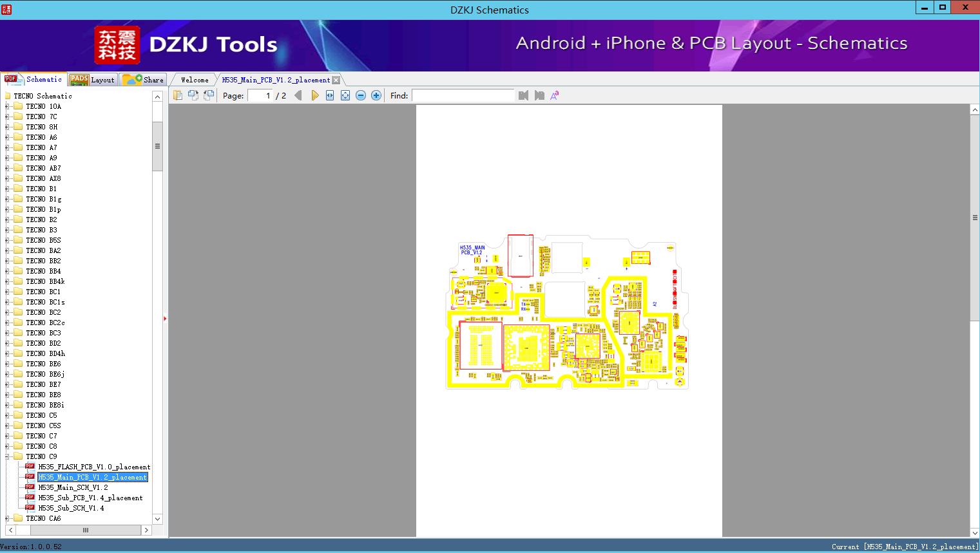Click the fit width icon
This screenshot has height=553, width=980.
(330, 95)
